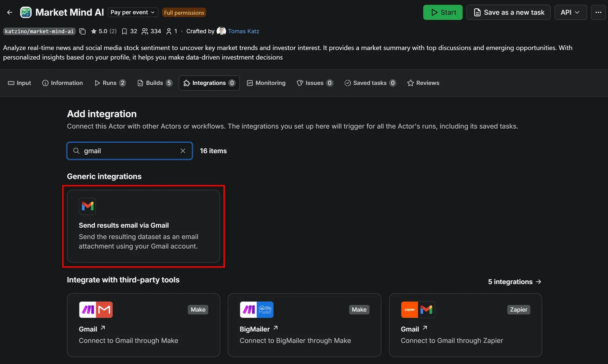
Task: Go back using the left arrow icon
Action: click(10, 13)
